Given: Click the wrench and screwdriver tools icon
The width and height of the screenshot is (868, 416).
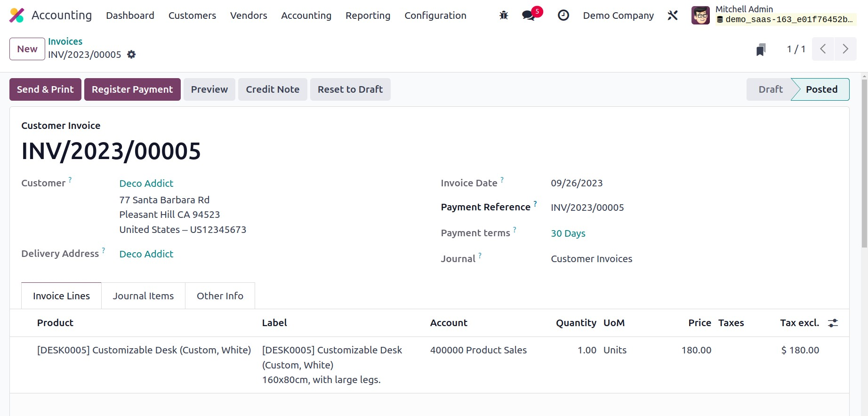Looking at the screenshot, I should click(673, 16).
